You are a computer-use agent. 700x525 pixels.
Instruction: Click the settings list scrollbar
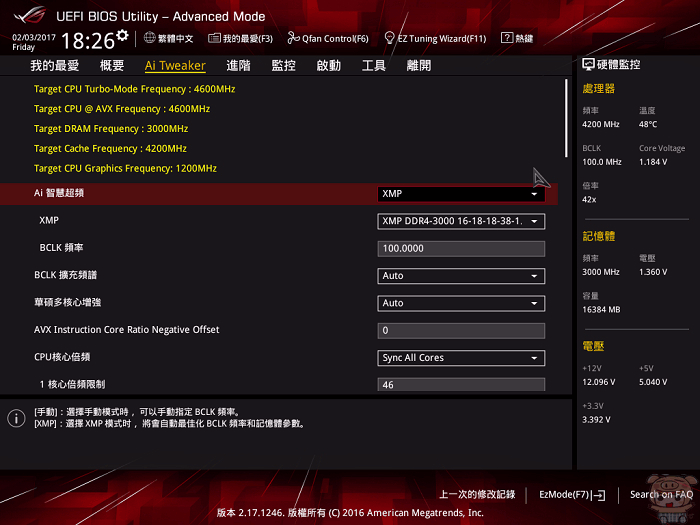point(566,118)
